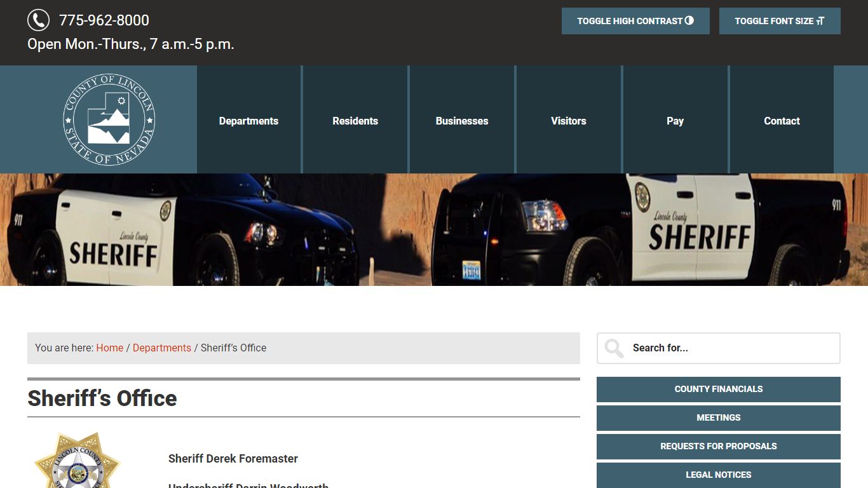Open the Visitors menu item
Image resolution: width=868 pixels, height=488 pixels.
[x=568, y=121]
